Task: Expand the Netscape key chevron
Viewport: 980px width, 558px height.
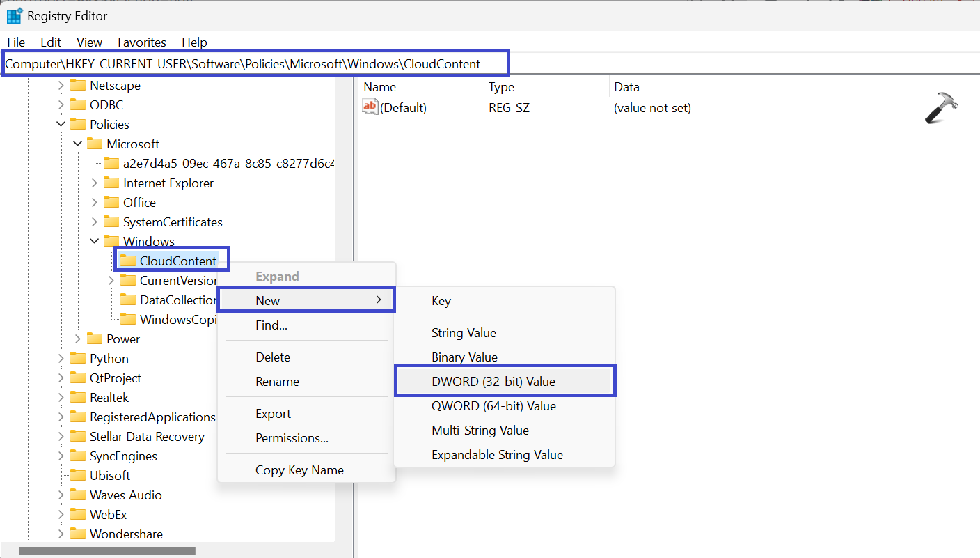Action: point(61,85)
